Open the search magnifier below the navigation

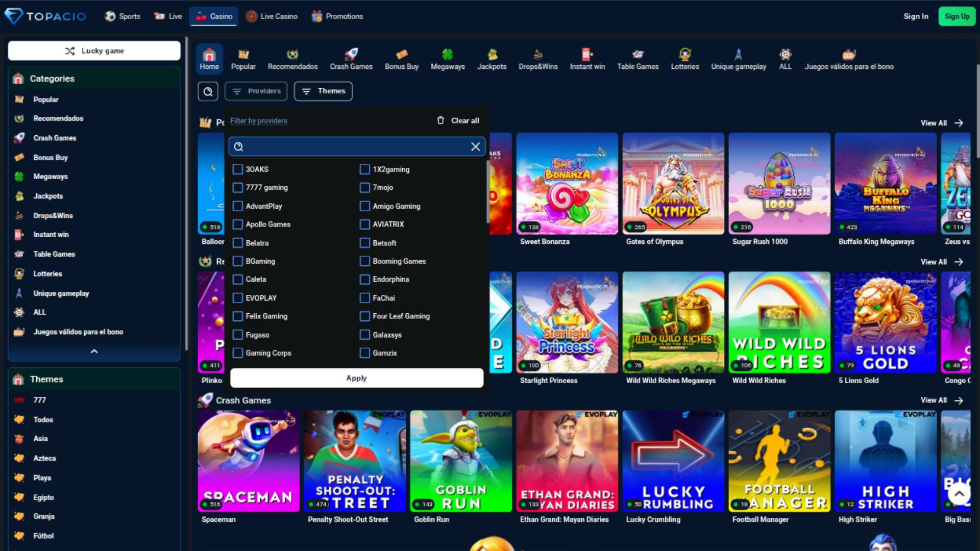point(208,91)
